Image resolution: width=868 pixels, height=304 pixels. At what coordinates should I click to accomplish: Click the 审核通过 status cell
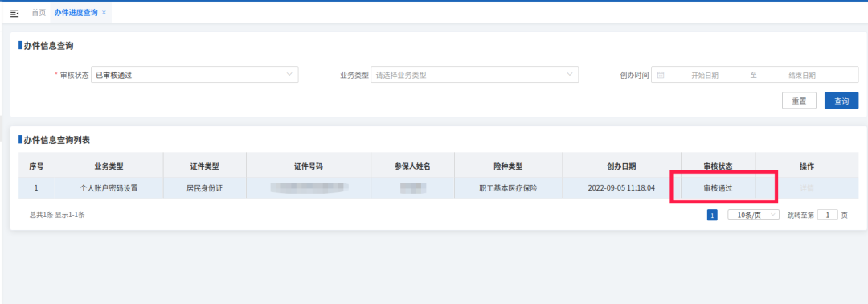tap(718, 187)
